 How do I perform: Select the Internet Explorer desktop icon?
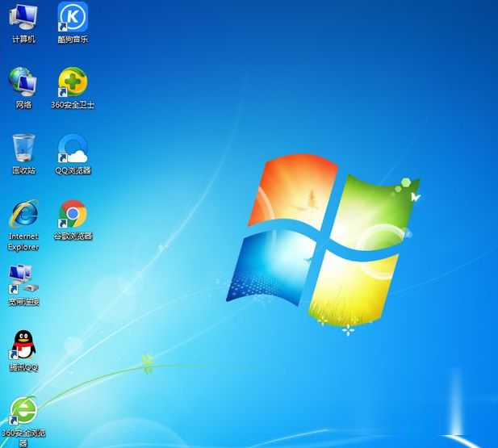23,214
